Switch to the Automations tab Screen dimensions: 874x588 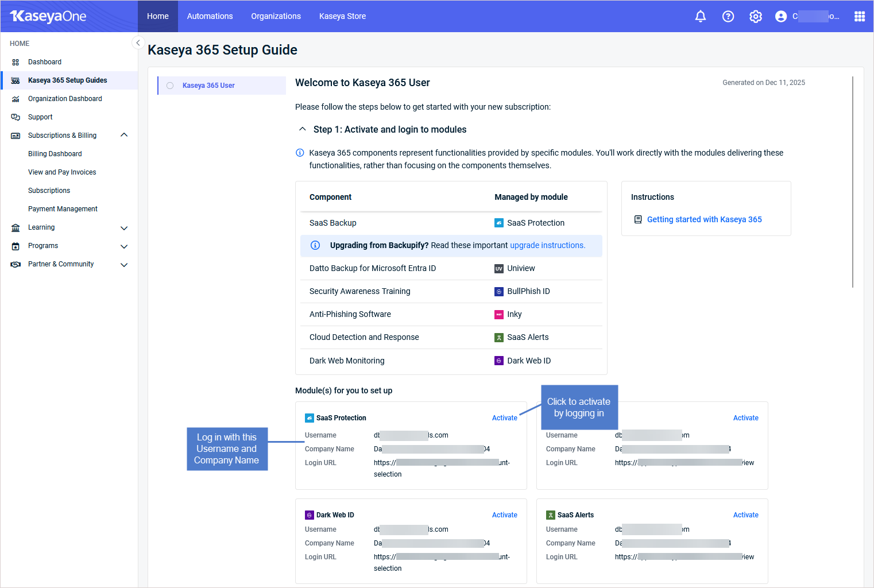(x=210, y=16)
